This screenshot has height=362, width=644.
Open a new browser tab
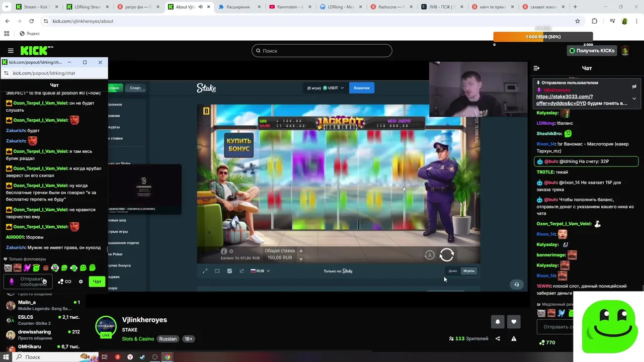click(x=575, y=7)
